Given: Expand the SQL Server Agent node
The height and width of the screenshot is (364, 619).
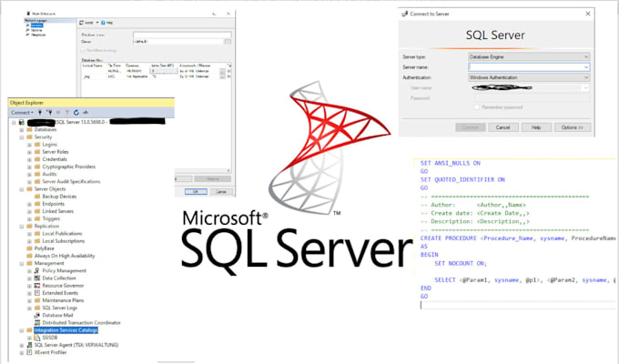Looking at the screenshot, I should pyautogui.click(x=22, y=346).
